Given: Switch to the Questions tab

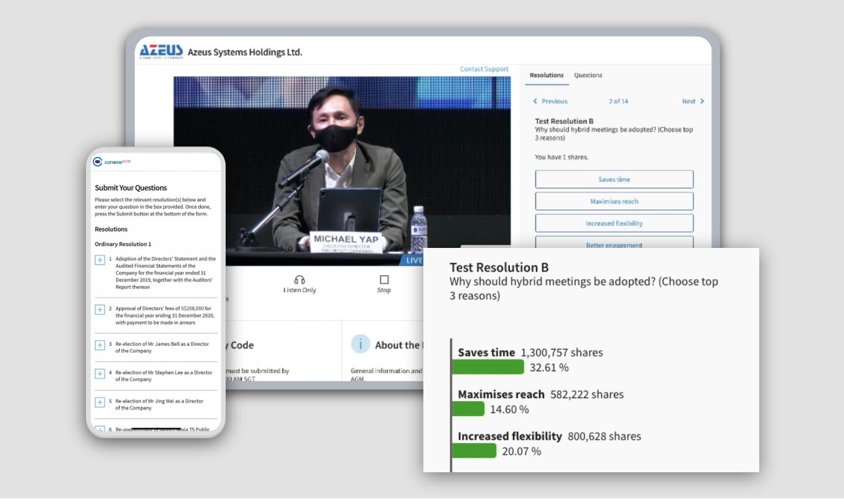Looking at the screenshot, I should pyautogui.click(x=588, y=75).
